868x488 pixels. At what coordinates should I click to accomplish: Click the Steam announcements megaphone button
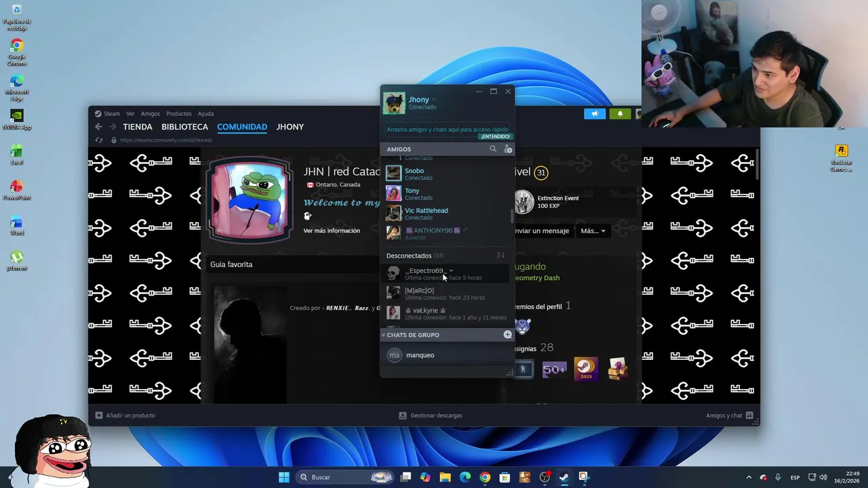(x=595, y=114)
